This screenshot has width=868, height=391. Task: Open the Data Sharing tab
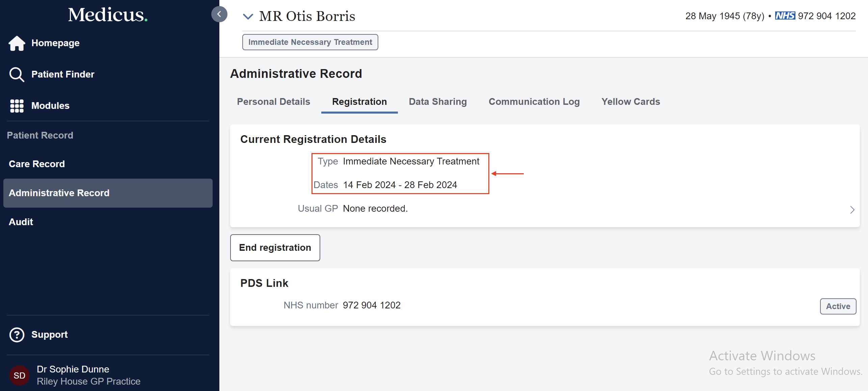(x=438, y=102)
